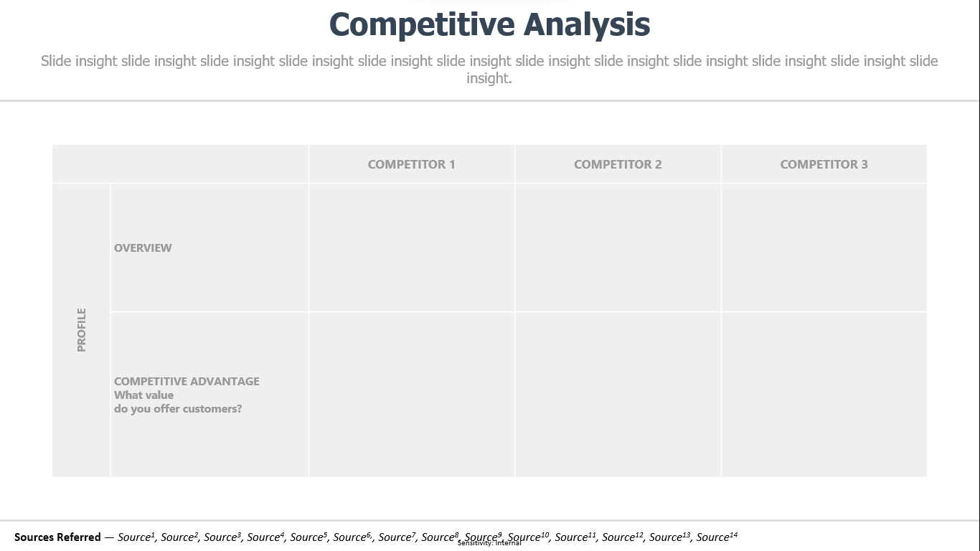Select the COMPETITOR 3 header cell
Viewport: 980px width, 551px height.
tap(824, 164)
